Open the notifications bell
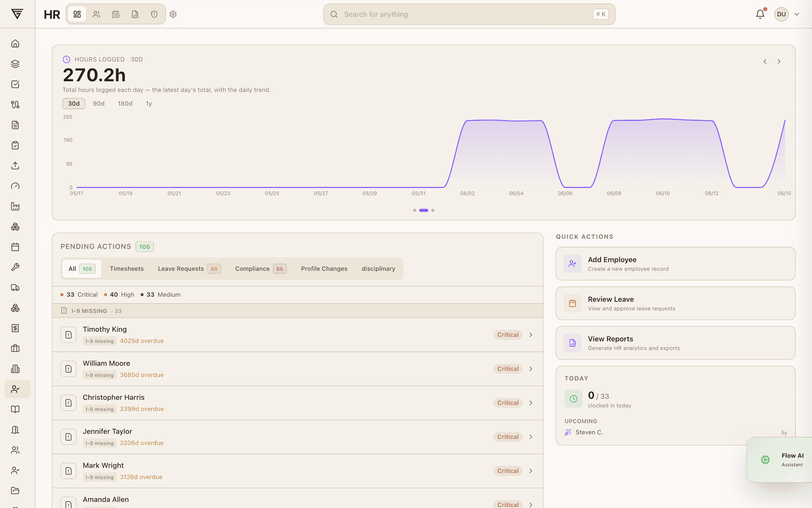The height and width of the screenshot is (508, 812). point(760,14)
